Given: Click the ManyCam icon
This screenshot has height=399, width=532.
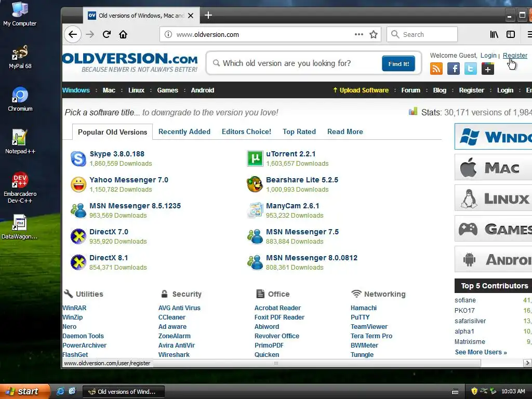Looking at the screenshot, I should coord(255,210).
